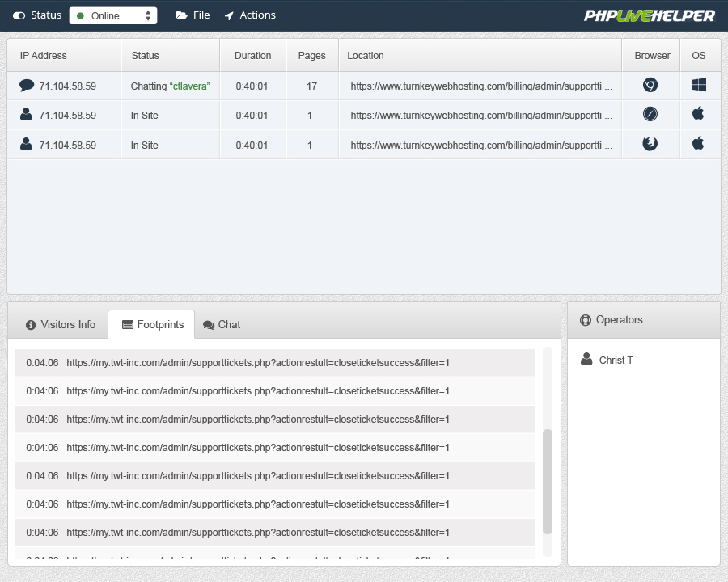Click the Windows OS icon in the first row

(x=700, y=85)
